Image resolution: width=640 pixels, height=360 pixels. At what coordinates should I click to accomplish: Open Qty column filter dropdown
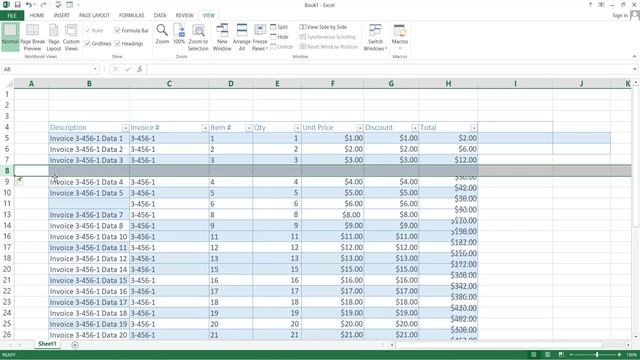298,128
